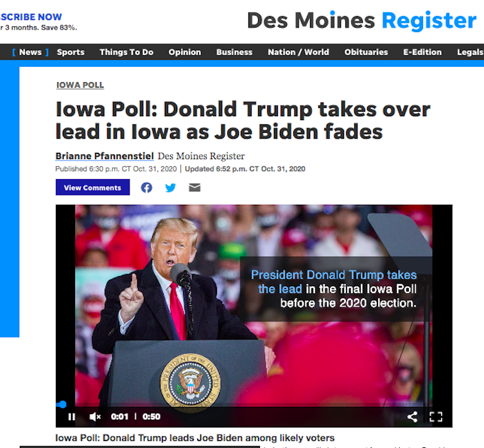Open the Obituaries section
Viewport: 484px width, 448px height.
pos(366,52)
